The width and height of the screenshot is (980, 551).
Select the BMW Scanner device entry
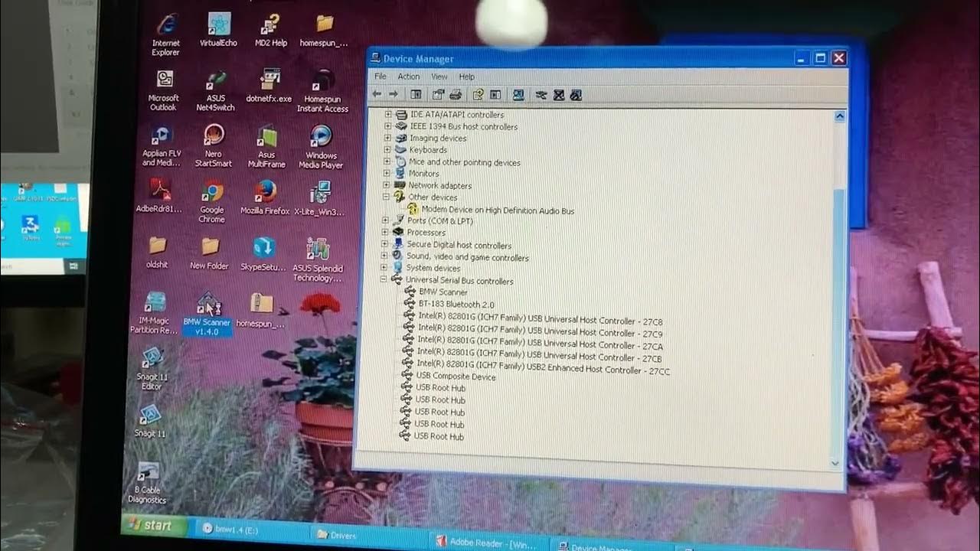click(443, 292)
